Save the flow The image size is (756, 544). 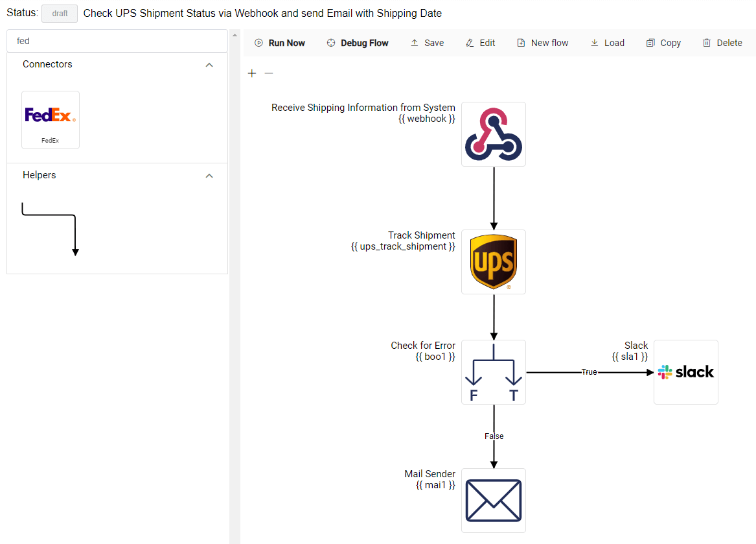pyautogui.click(x=427, y=43)
